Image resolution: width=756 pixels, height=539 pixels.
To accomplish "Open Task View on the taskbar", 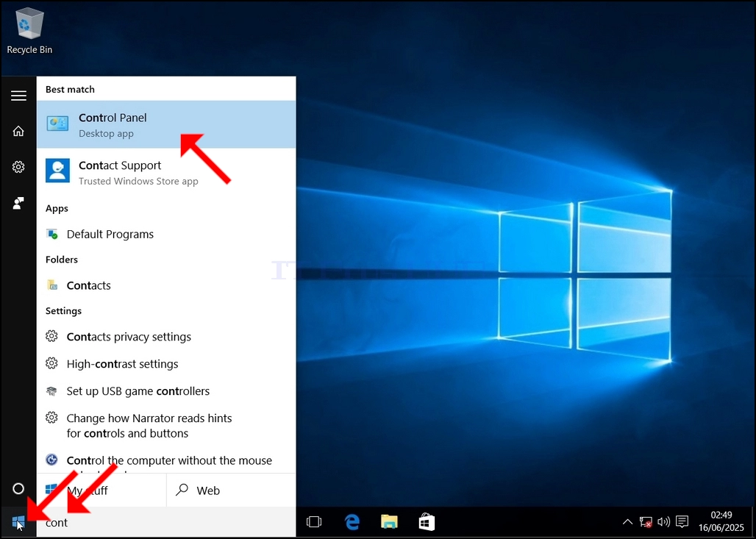I will tap(314, 521).
